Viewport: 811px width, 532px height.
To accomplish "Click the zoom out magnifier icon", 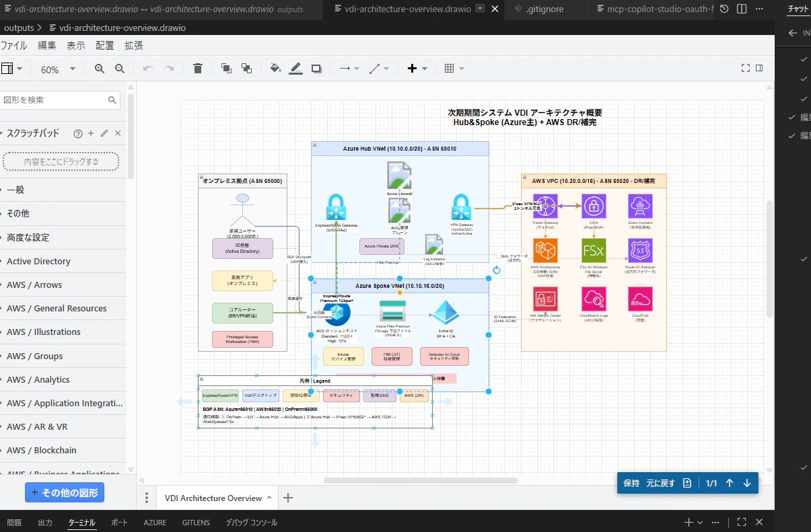I will 120,69.
